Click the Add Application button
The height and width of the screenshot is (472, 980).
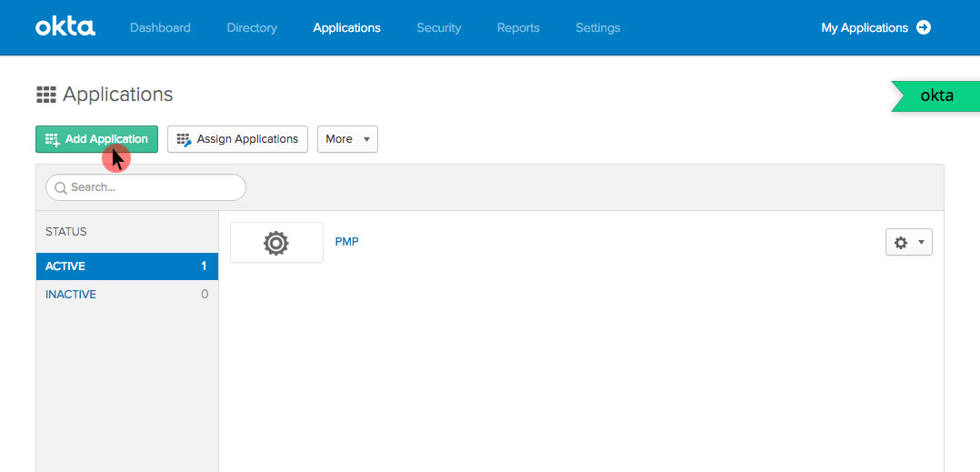pos(96,139)
